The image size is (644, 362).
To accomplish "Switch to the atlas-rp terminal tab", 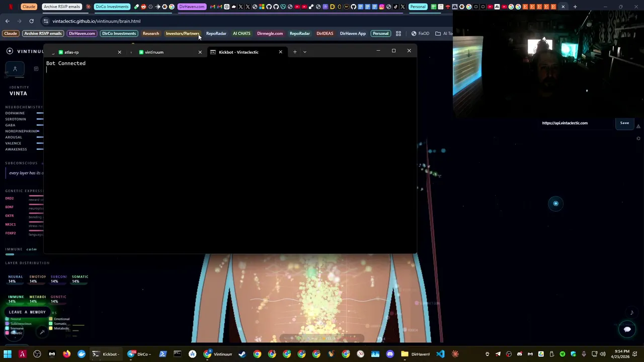I will coord(86,52).
